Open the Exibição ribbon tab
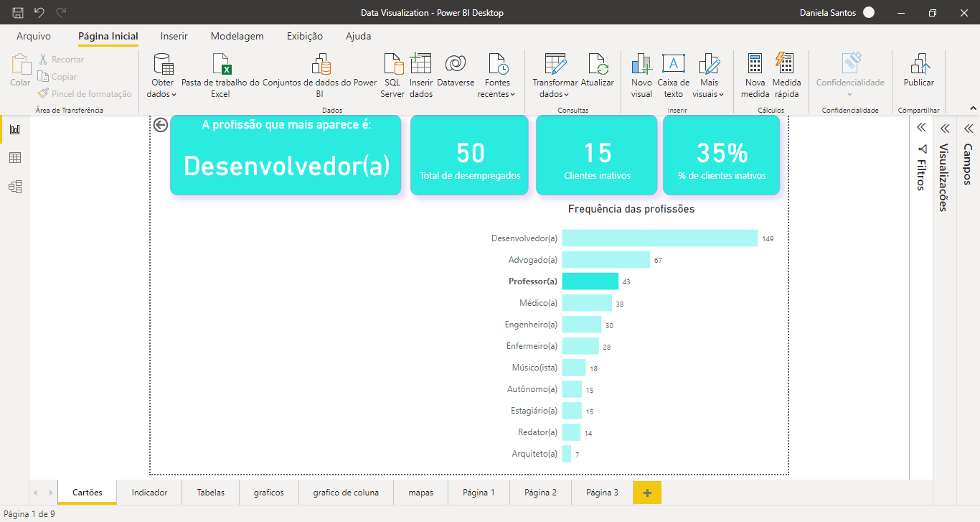The height and width of the screenshot is (522, 980). coord(305,36)
